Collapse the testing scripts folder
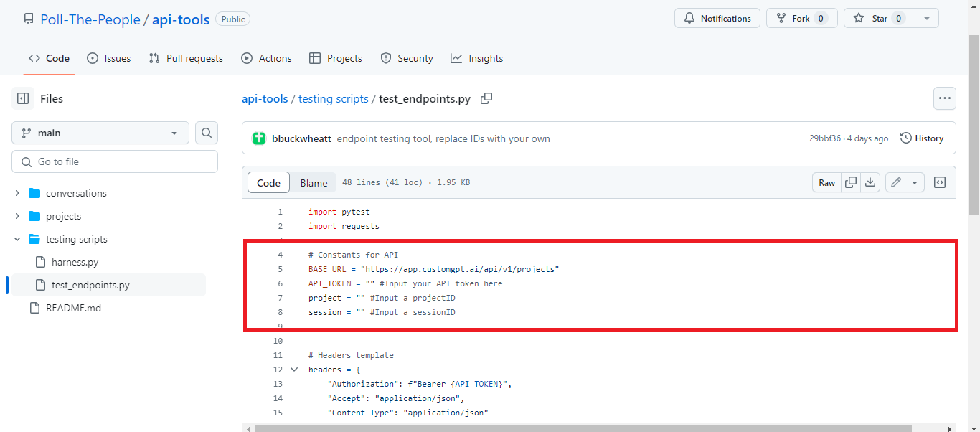The image size is (980, 432). click(17, 238)
